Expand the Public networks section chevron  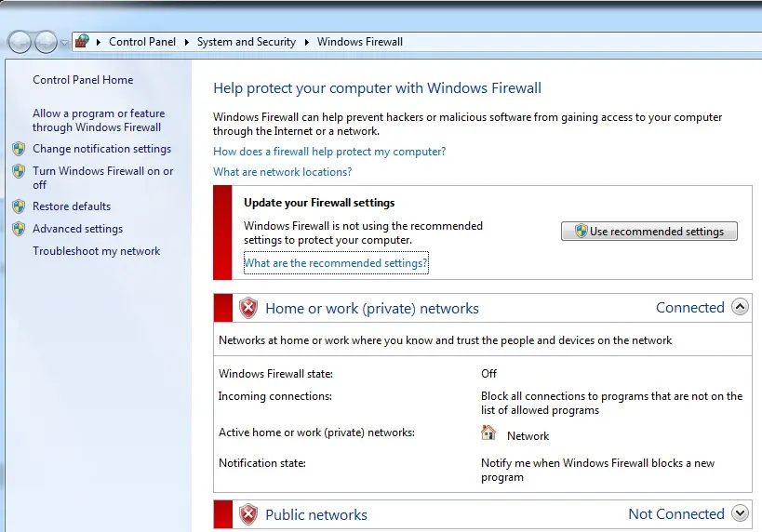click(x=740, y=513)
